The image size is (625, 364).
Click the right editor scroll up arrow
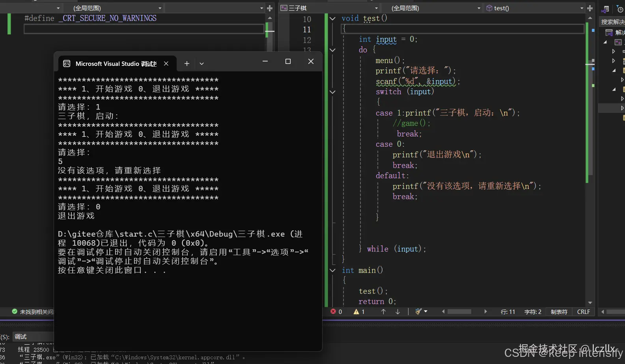(x=590, y=18)
